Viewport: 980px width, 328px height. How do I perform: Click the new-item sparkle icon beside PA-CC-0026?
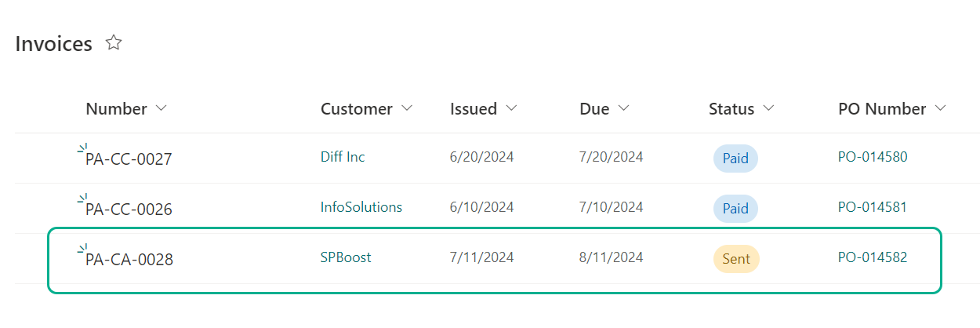coord(82,199)
